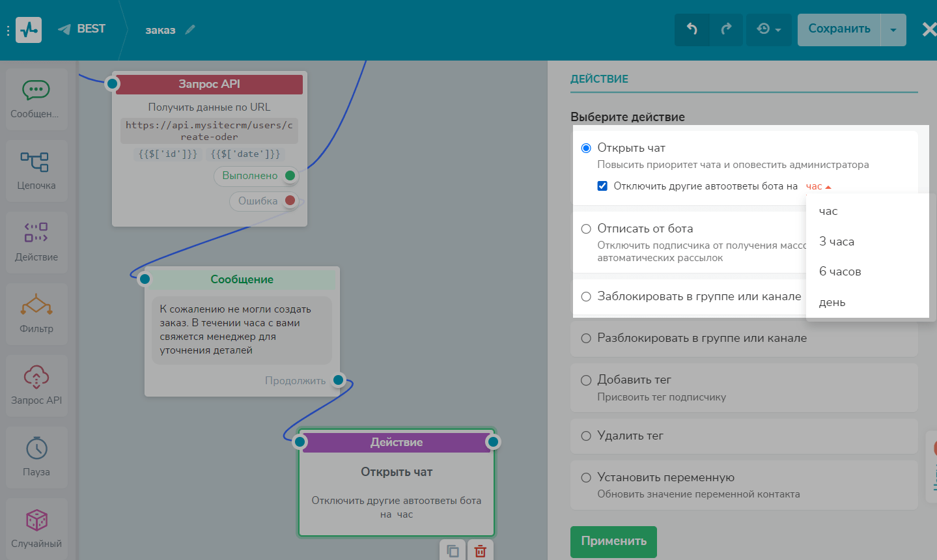This screenshot has width=937, height=560.
Task: Click the Продолжить output on Сообщение block
Action: tap(338, 380)
